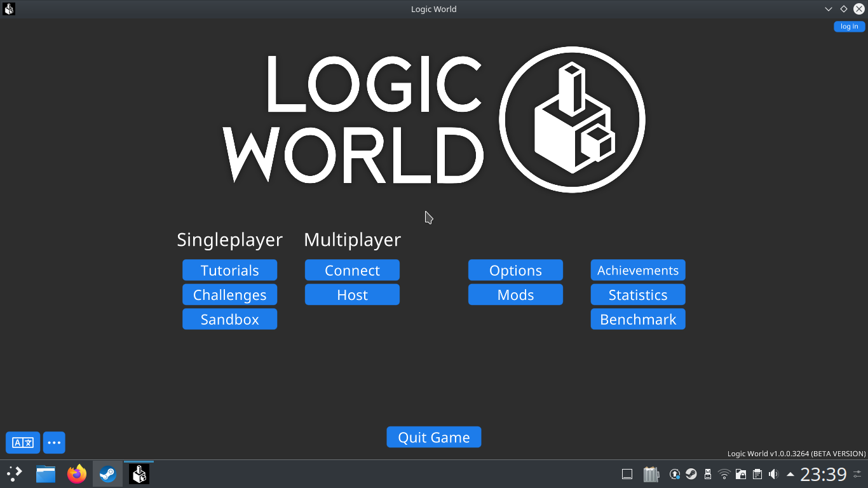Start a Sandbox game
This screenshot has height=488, width=868.
[x=229, y=319]
